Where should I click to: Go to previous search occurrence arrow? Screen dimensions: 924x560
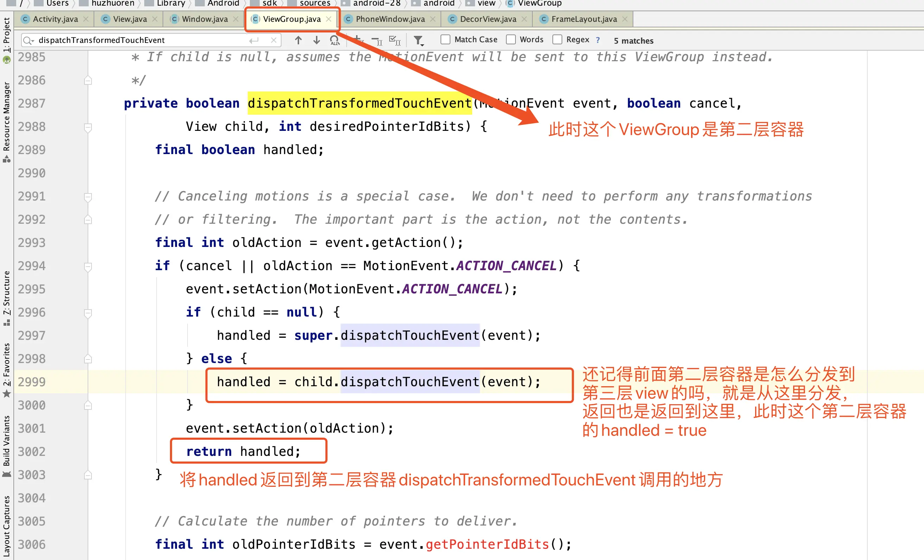[x=298, y=40]
